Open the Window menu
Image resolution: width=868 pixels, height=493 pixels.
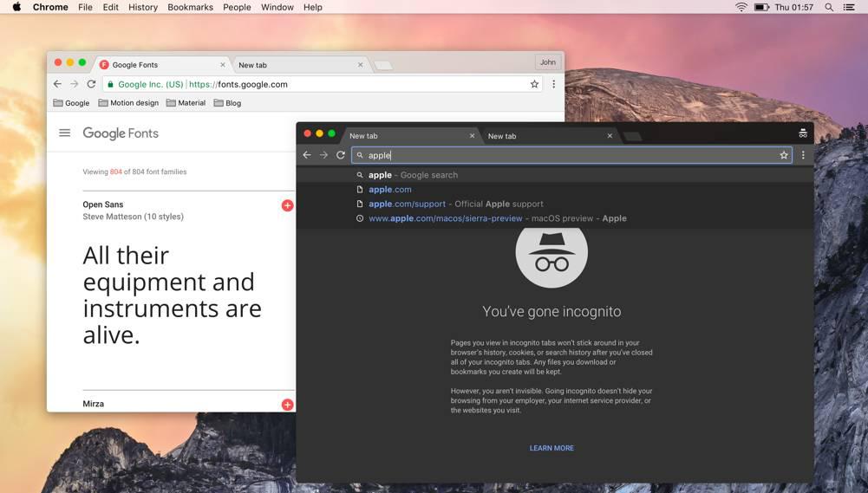(277, 7)
